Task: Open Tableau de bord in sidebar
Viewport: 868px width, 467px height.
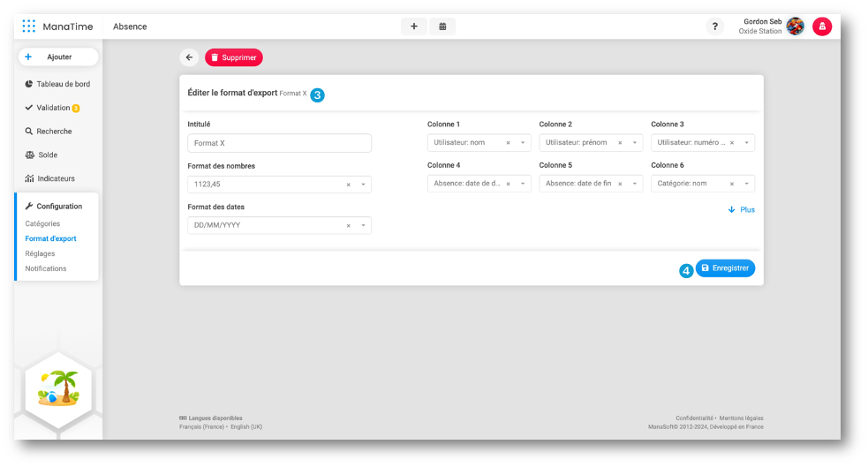Action: pyautogui.click(x=63, y=85)
